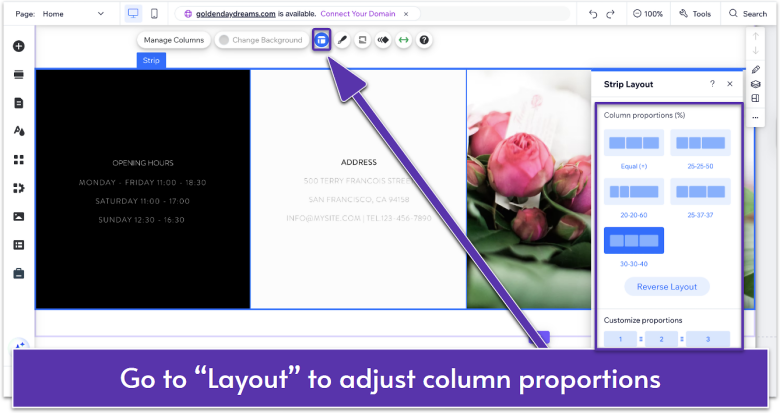Click the move section down arrow
Screen dimensions: 780x413
point(756,50)
